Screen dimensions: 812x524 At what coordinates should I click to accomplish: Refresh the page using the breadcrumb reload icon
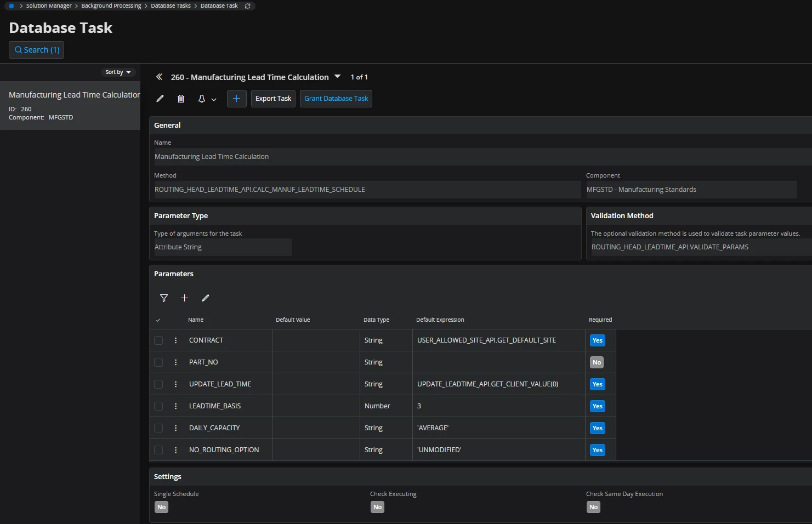pyautogui.click(x=247, y=6)
